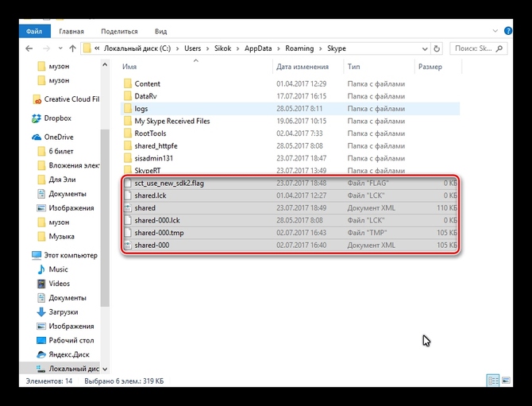Image resolution: width=532 pixels, height=406 pixels.
Task: Expand the ribbon with the chevron
Action: pos(495,31)
